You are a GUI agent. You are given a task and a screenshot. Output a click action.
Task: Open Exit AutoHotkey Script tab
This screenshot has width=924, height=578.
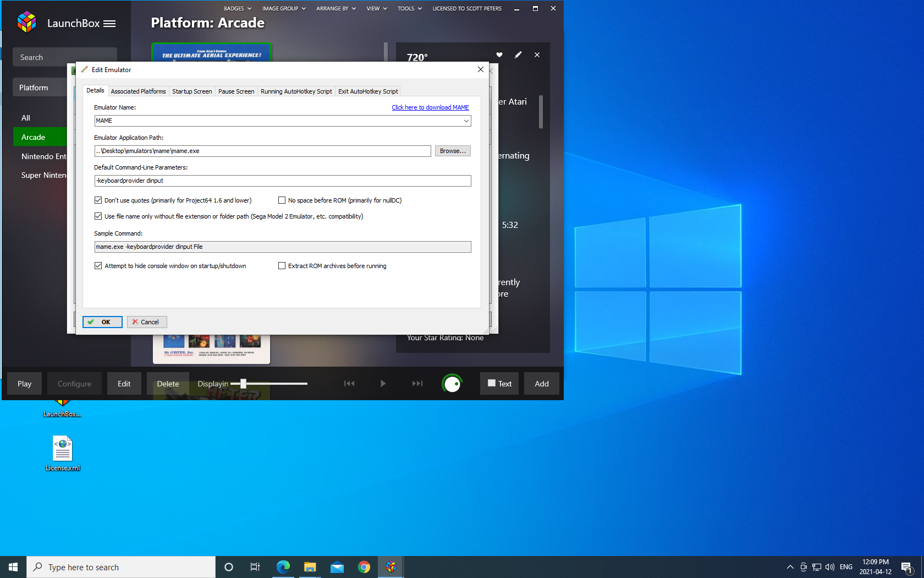[x=368, y=91]
